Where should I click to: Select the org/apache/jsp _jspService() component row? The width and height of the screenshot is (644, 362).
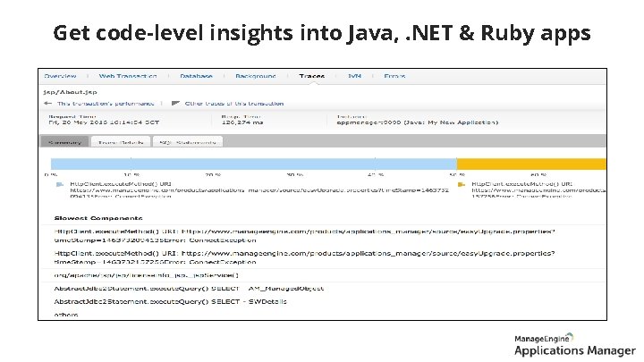146,275
